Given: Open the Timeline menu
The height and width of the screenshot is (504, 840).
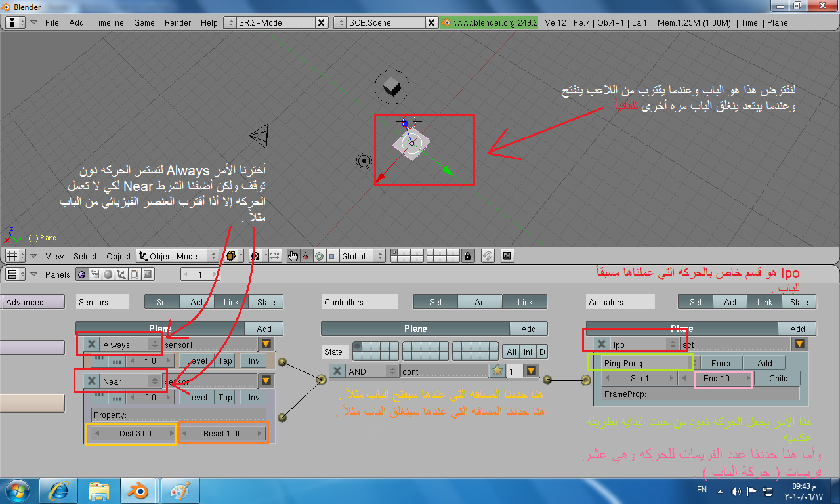Looking at the screenshot, I should tap(108, 22).
